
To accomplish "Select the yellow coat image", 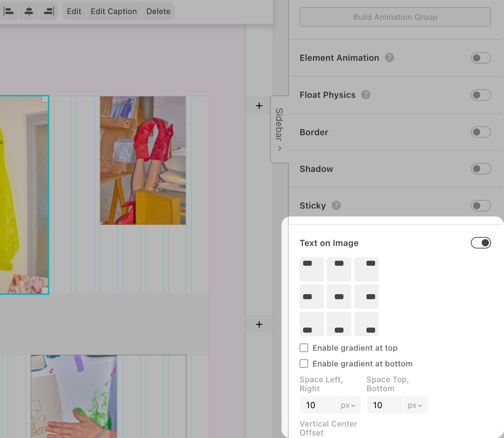I will pyautogui.click(x=24, y=195).
